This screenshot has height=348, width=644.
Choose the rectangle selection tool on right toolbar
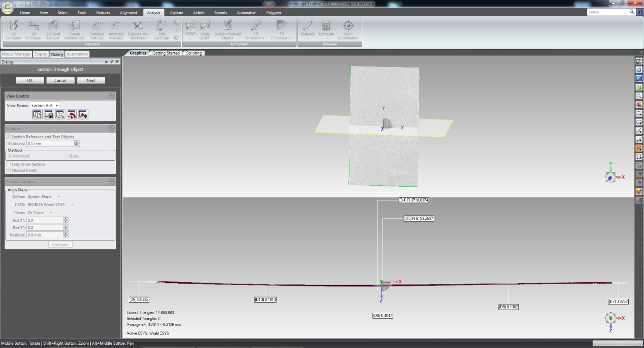pos(639,113)
